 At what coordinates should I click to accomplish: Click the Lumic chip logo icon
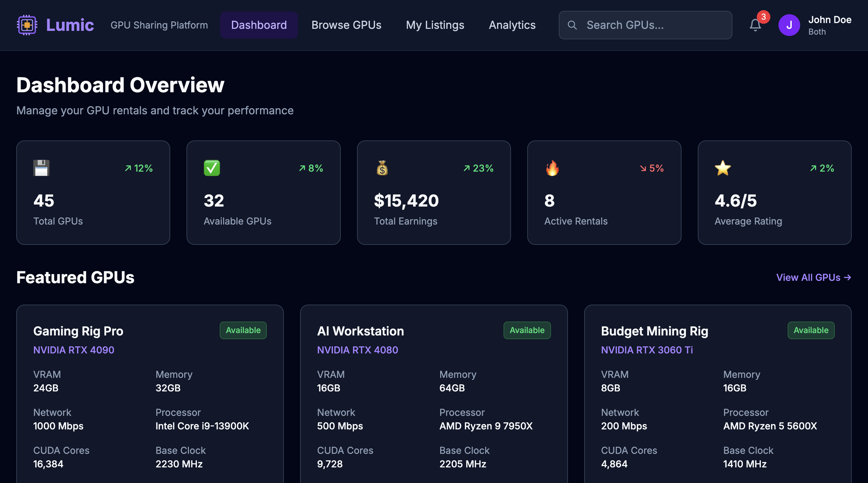27,25
